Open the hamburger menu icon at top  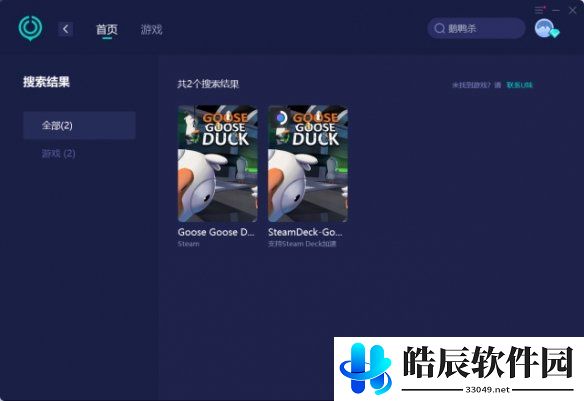point(539,10)
